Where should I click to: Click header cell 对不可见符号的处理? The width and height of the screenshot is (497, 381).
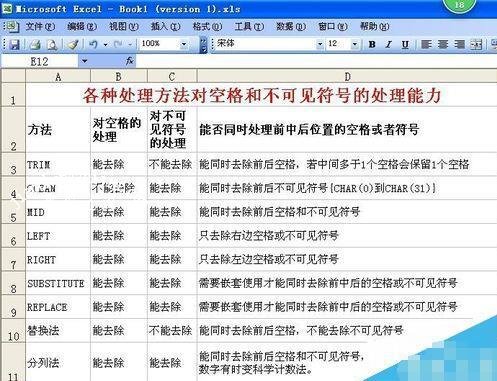tap(172, 130)
